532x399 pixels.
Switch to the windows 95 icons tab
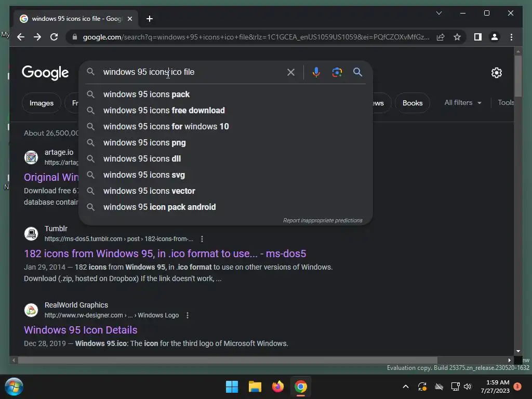pos(76,19)
